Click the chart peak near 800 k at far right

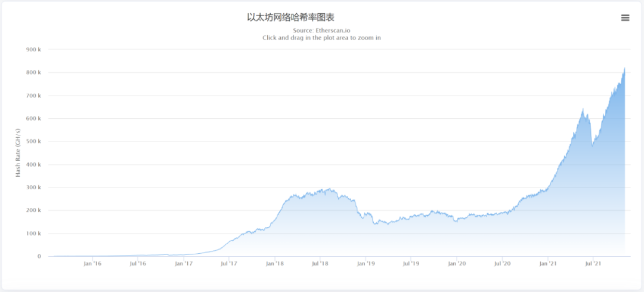(x=624, y=69)
